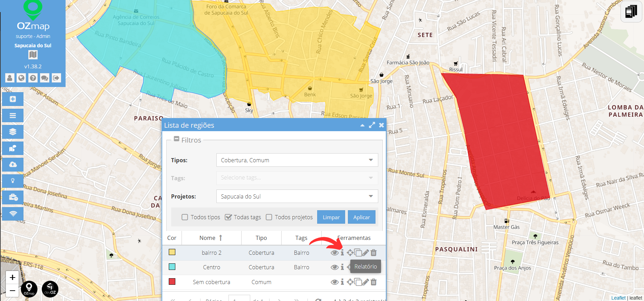Click the cloud upload sidebar button
Image resolution: width=644 pixels, height=301 pixels.
click(13, 165)
